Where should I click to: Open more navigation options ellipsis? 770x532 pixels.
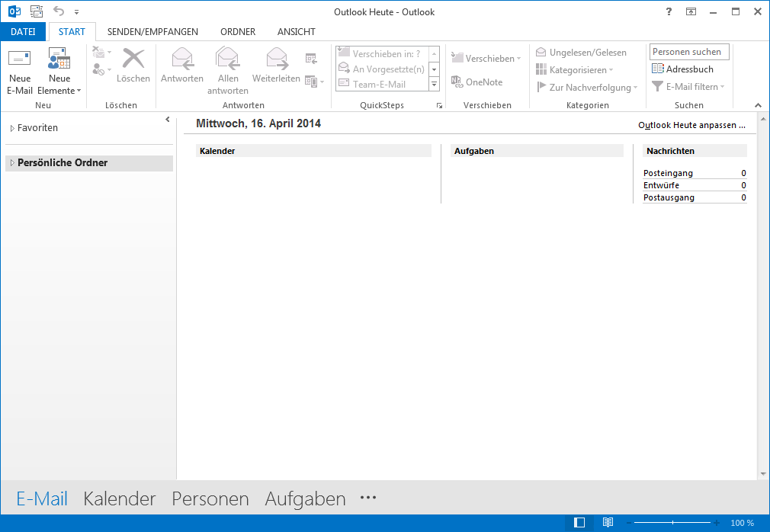(x=367, y=498)
